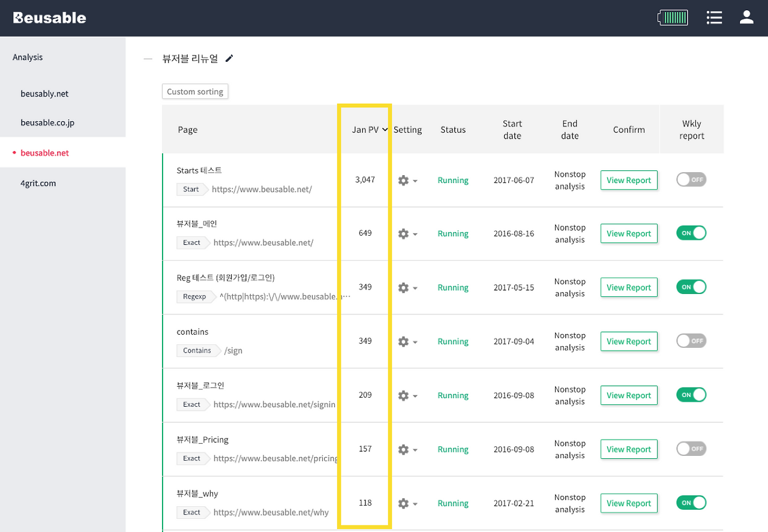Open settings gear for Starts 테스트 row
The image size is (768, 532).
click(x=403, y=181)
